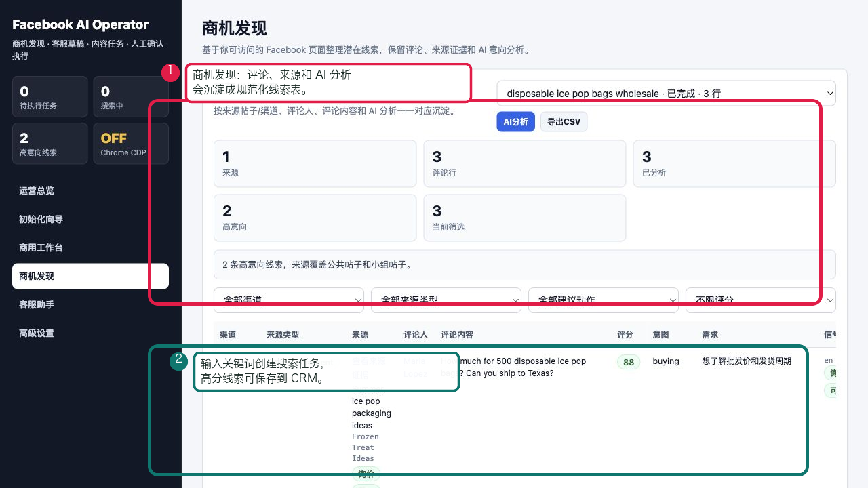Open 初始化向导 in the sidebar

click(90, 220)
